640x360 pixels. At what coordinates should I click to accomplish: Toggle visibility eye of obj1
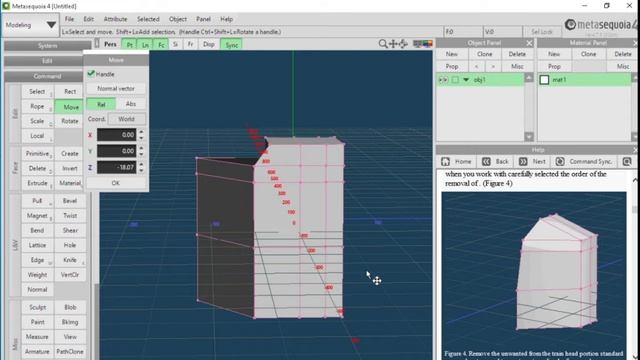point(443,80)
